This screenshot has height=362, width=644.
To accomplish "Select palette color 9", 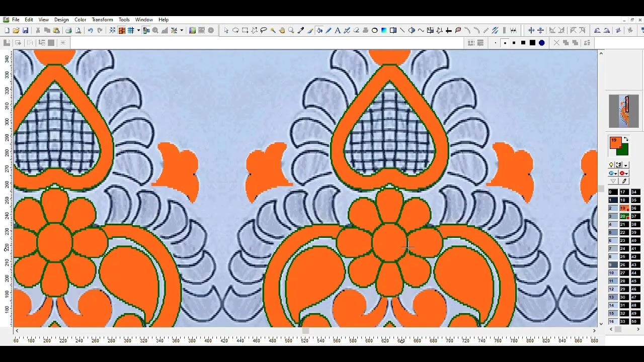I will [x=612, y=264].
